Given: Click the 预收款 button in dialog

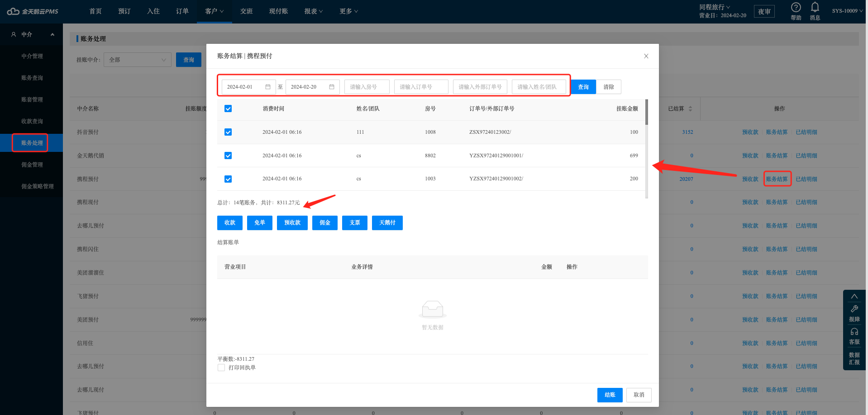Looking at the screenshot, I should (x=292, y=223).
